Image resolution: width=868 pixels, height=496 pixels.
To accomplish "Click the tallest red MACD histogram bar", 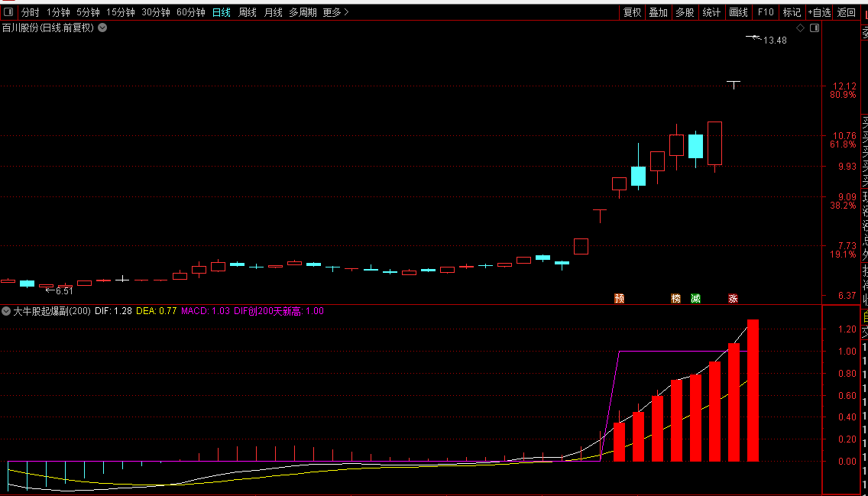I will click(x=753, y=391).
